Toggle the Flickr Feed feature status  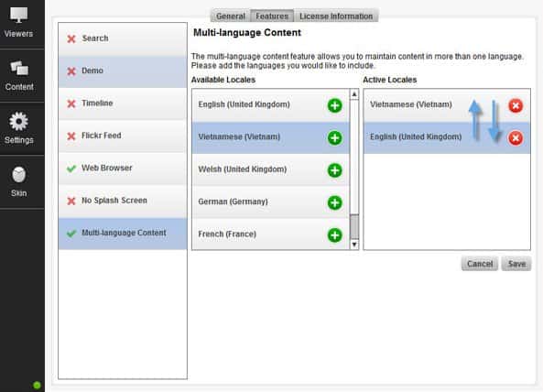pos(71,136)
